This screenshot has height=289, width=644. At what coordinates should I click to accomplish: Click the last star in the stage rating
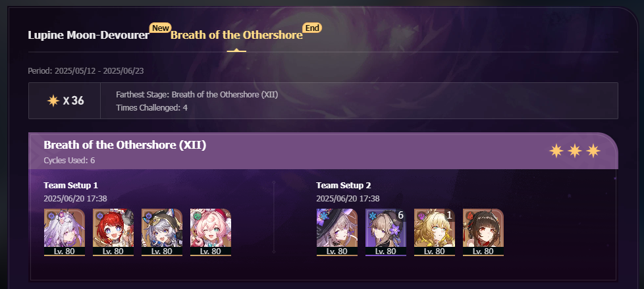(593, 151)
